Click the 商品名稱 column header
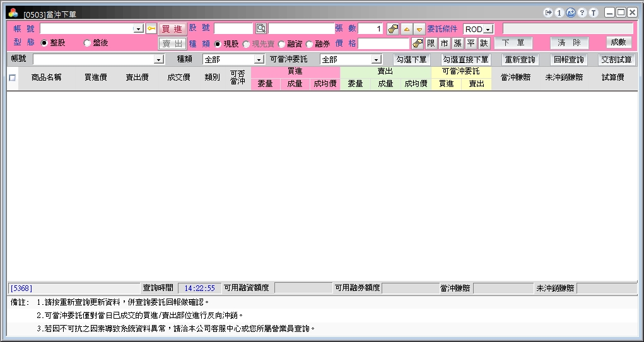Screen dimensions: 644x342 click(x=47, y=77)
